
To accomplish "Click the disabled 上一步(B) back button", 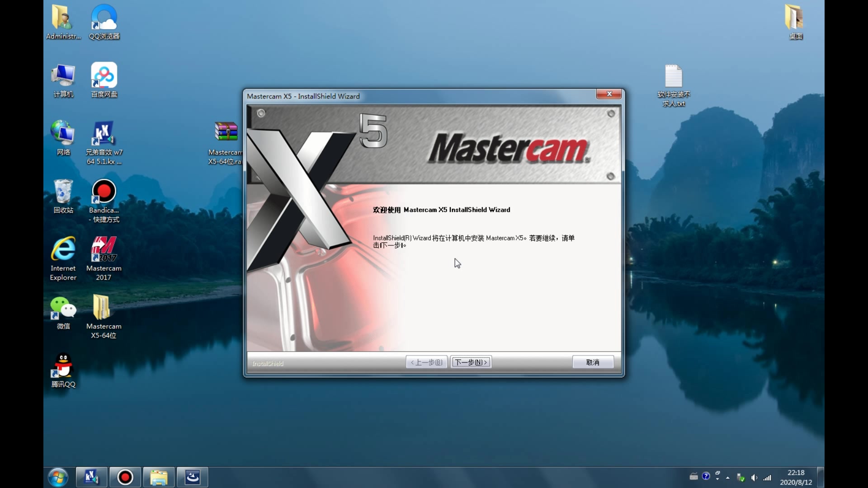I will 426,362.
